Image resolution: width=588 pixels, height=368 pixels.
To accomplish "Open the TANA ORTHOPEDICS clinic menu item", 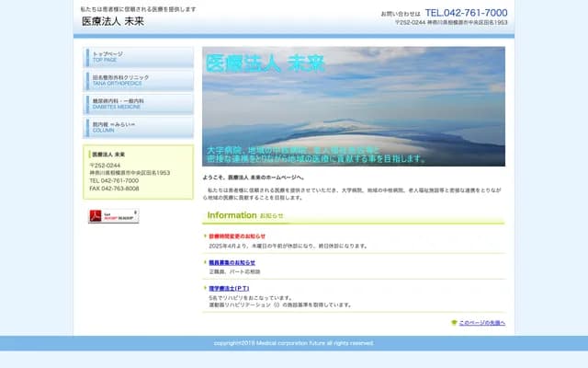I will (138, 80).
